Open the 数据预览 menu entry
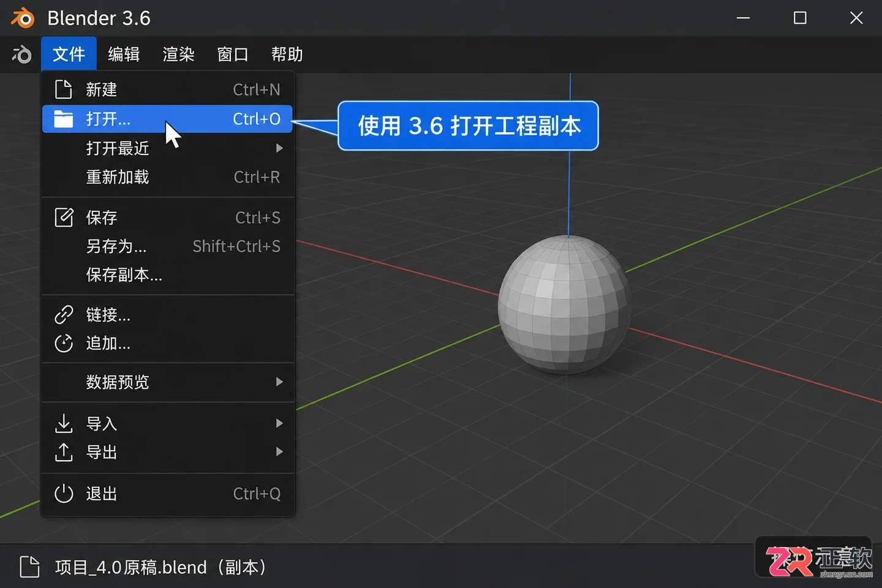882x588 pixels. (x=167, y=382)
